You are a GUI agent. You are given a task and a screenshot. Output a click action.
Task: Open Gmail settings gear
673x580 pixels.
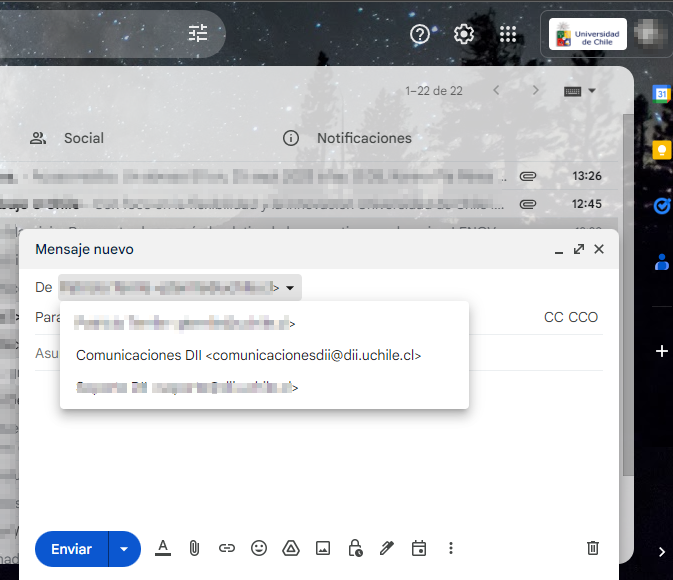(464, 34)
